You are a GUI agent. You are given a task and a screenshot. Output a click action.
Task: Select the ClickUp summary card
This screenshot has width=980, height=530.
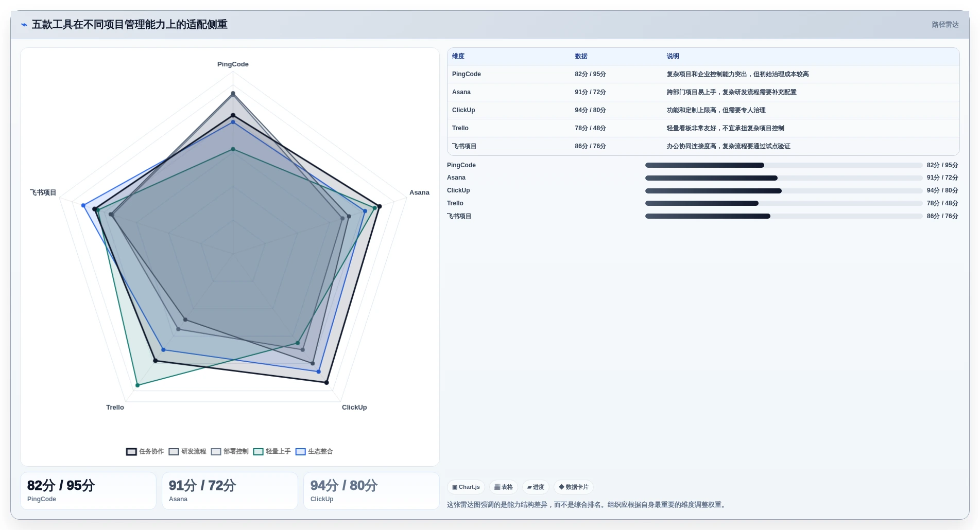371,491
